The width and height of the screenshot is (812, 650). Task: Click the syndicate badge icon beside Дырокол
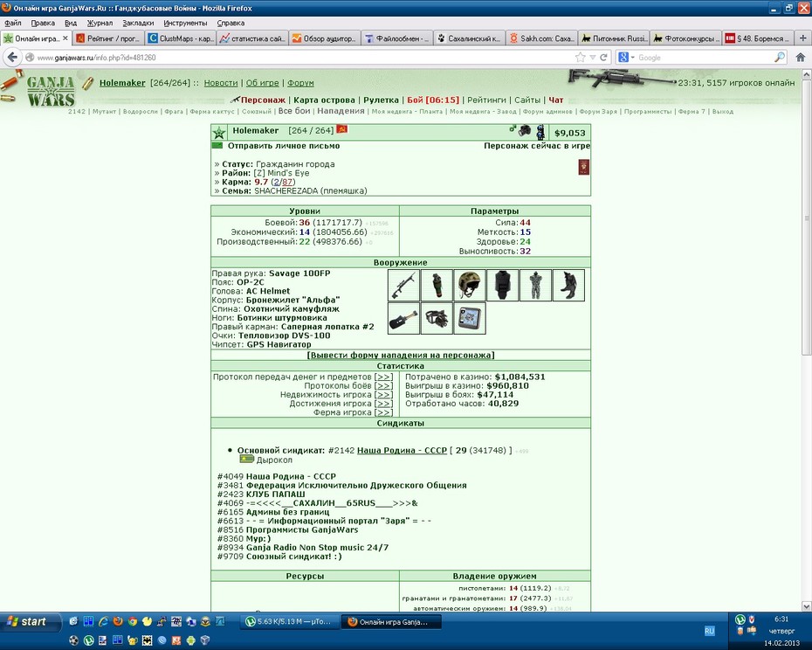pyautogui.click(x=246, y=460)
